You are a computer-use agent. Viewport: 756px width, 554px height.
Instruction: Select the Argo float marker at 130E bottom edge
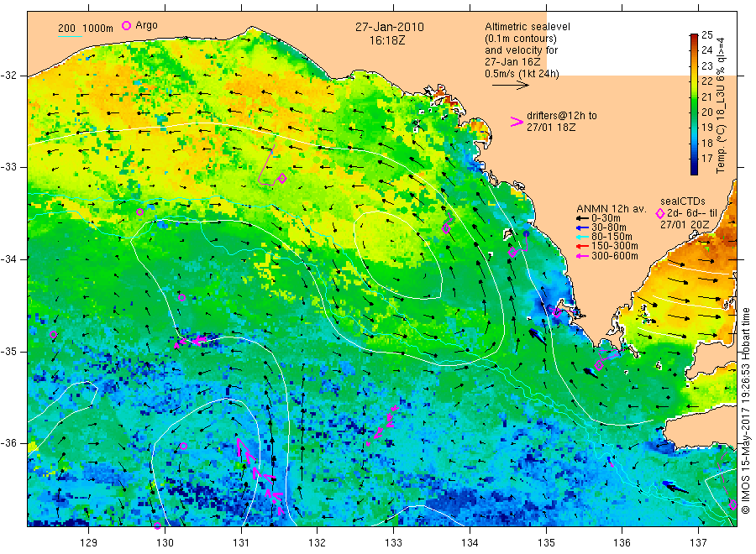coord(157,525)
